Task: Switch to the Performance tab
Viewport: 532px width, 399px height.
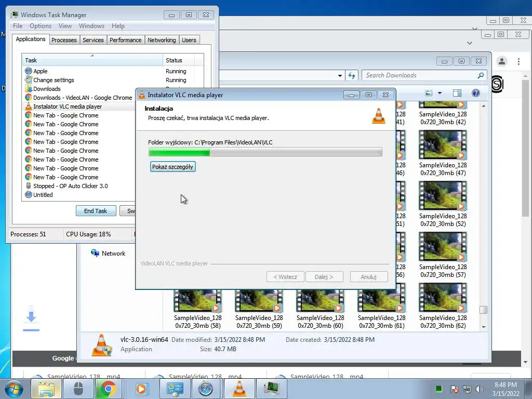Action: coord(126,40)
